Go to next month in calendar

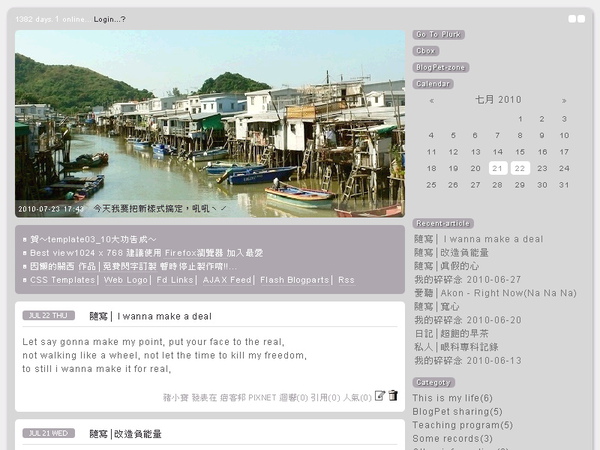point(564,101)
